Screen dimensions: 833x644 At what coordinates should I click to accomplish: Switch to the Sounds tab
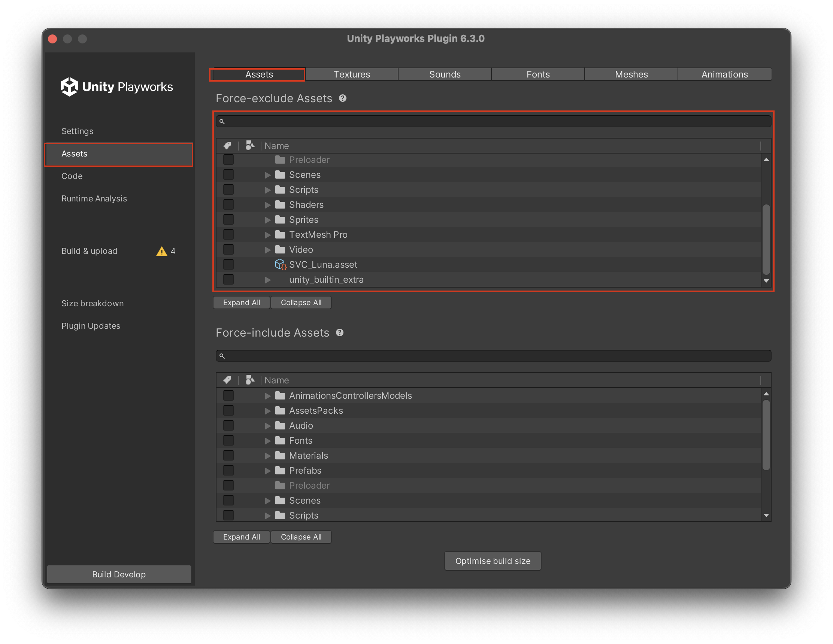pos(445,75)
